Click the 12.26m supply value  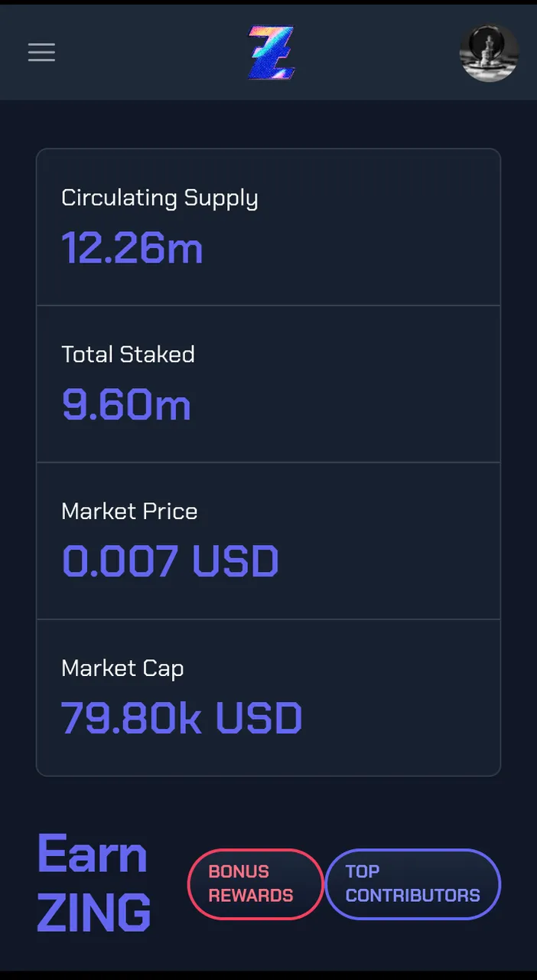(132, 248)
